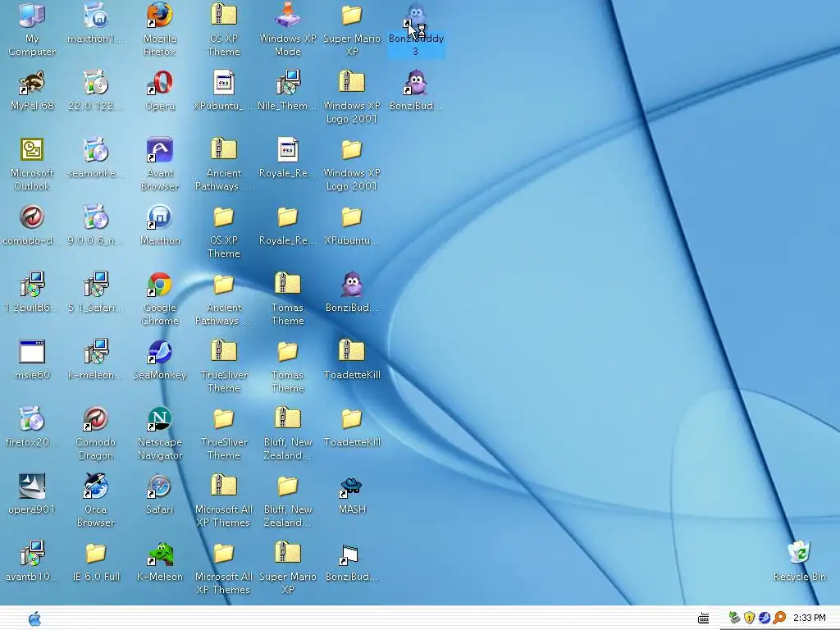
Task: Select the Royale_Re... folder icon
Action: (x=288, y=217)
